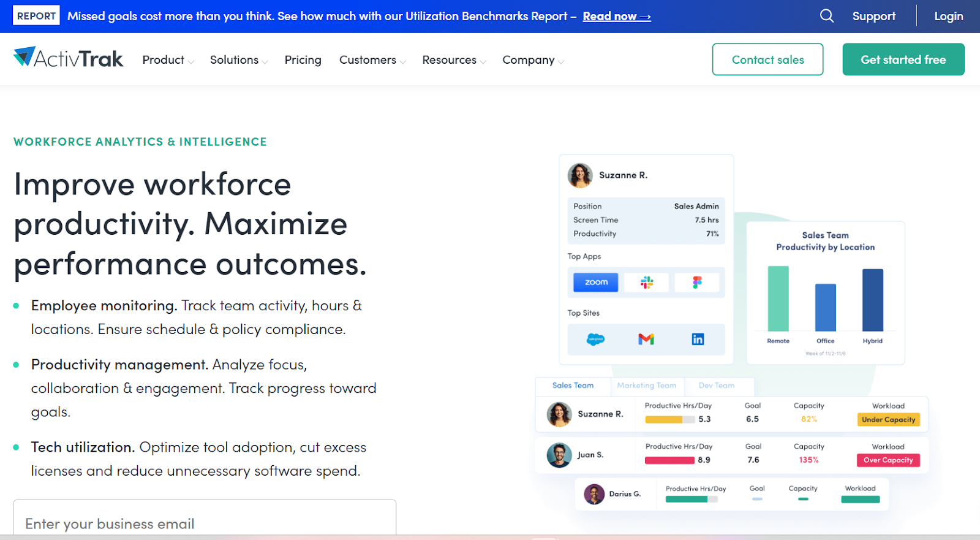980x540 pixels.
Task: Expand the Company menu
Action: [533, 60]
